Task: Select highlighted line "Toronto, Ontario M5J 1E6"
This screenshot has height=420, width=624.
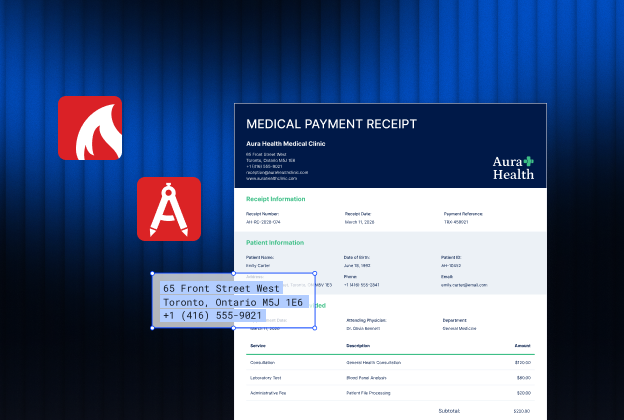Action: (x=233, y=302)
